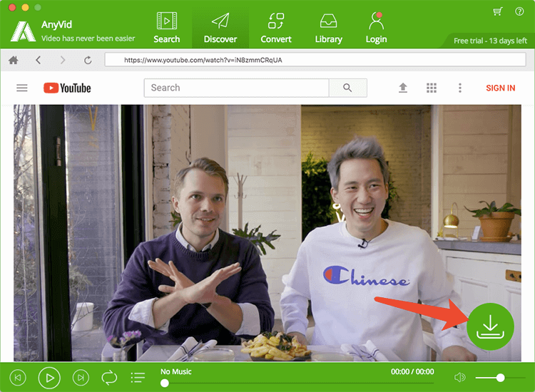Reload the current page
The image size is (535, 392).
click(88, 61)
